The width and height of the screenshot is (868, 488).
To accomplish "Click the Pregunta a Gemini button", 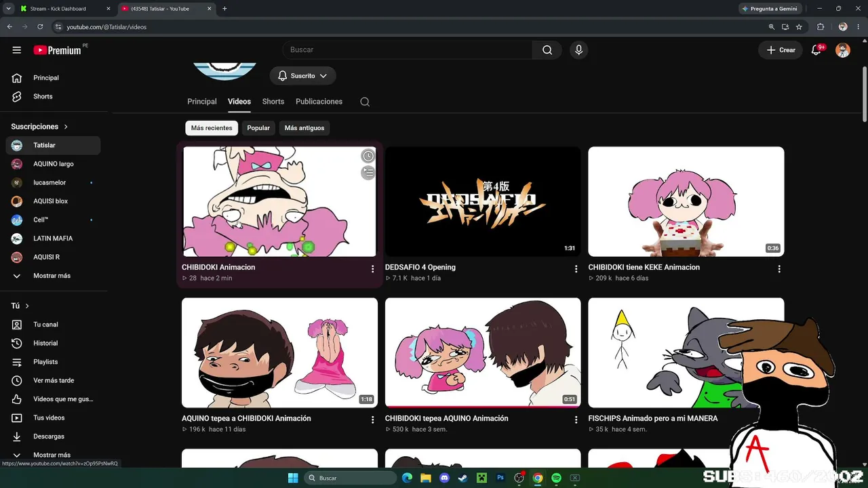I will 771,9.
